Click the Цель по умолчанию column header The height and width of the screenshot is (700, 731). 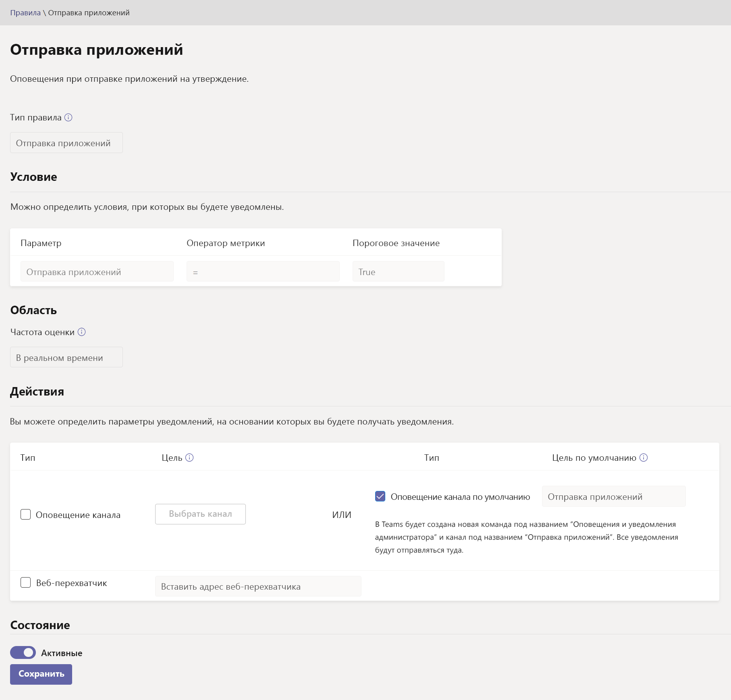point(594,458)
